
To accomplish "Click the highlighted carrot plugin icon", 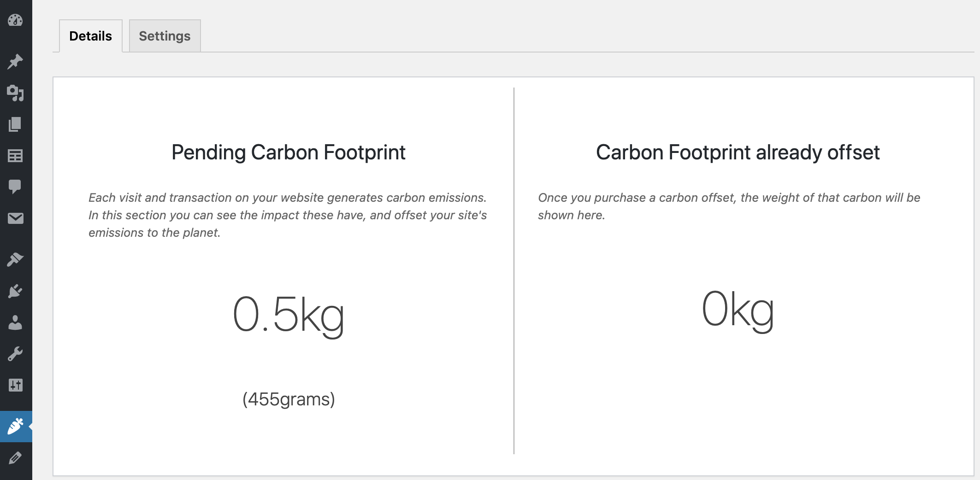I will [x=15, y=427].
